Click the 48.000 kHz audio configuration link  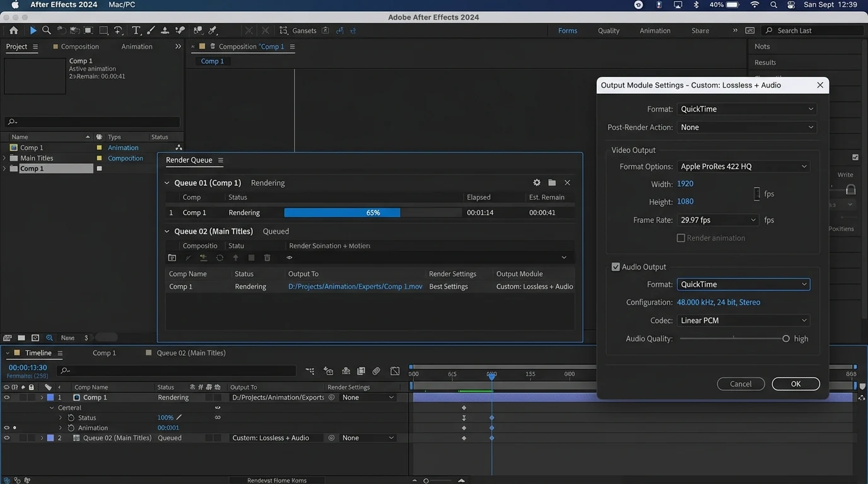tap(718, 302)
